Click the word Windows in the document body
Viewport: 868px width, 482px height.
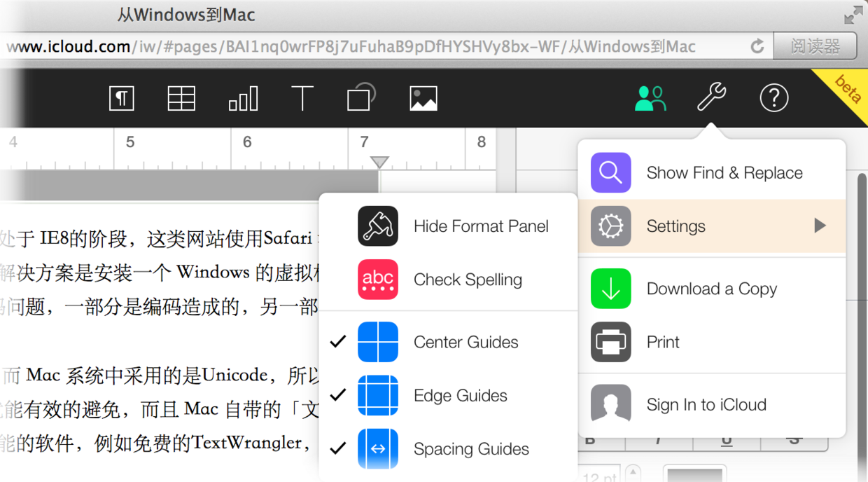tap(213, 273)
